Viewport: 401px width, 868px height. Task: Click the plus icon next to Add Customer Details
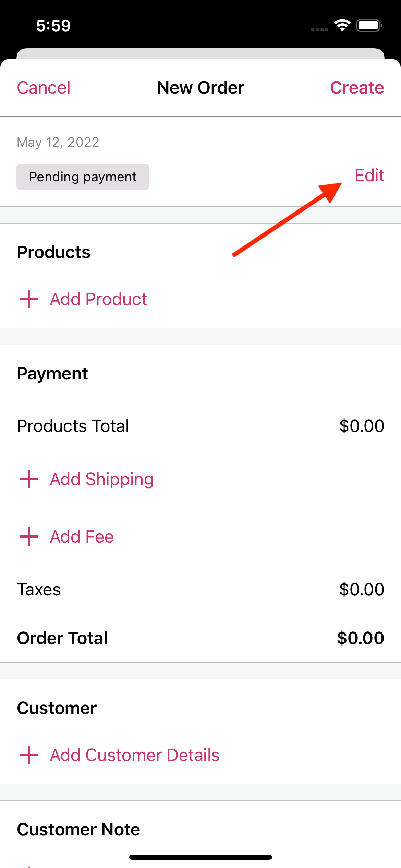28,754
